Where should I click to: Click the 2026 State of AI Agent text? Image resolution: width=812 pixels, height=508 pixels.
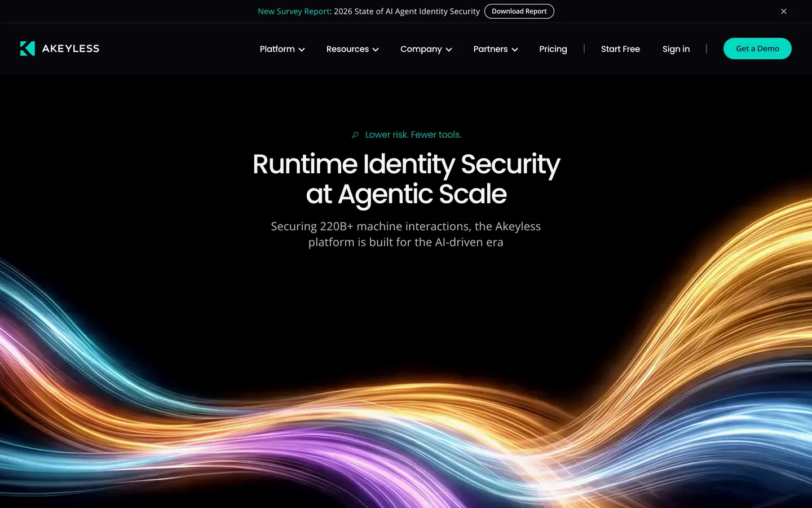click(407, 11)
